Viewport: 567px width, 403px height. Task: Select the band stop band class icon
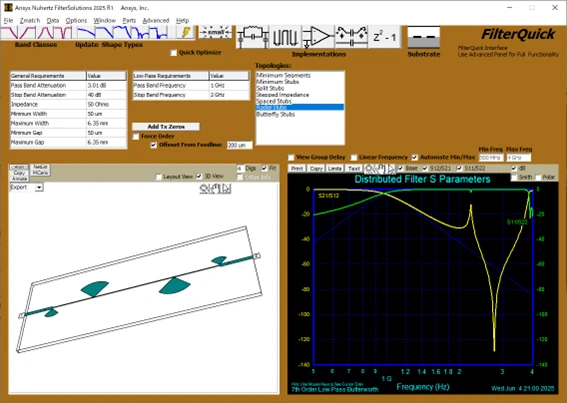63,33
